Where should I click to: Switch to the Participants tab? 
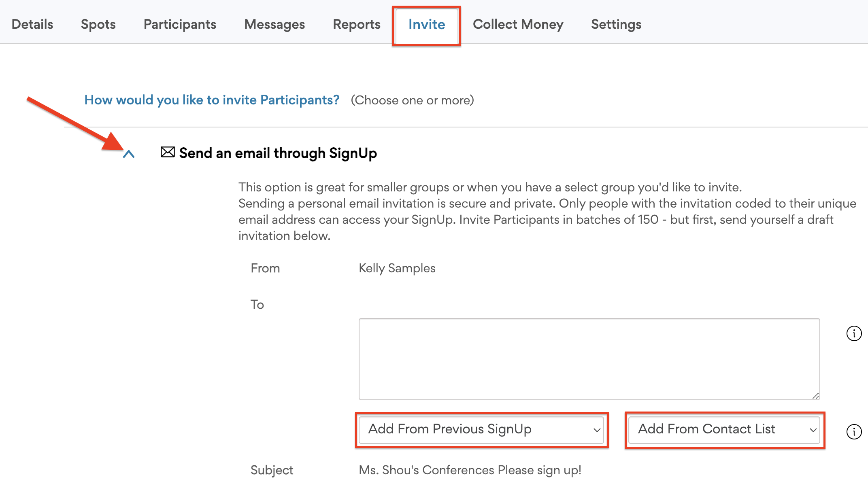coord(180,24)
